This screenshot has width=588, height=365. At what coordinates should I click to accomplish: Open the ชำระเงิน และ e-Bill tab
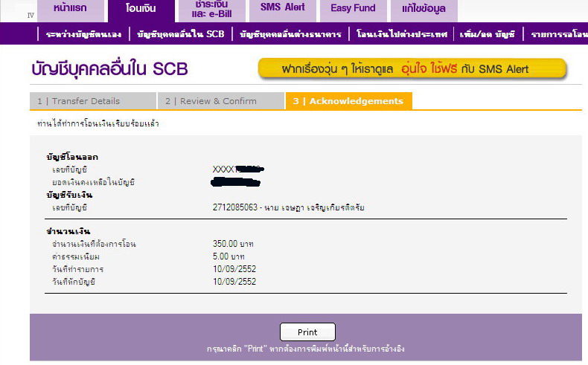pyautogui.click(x=211, y=10)
